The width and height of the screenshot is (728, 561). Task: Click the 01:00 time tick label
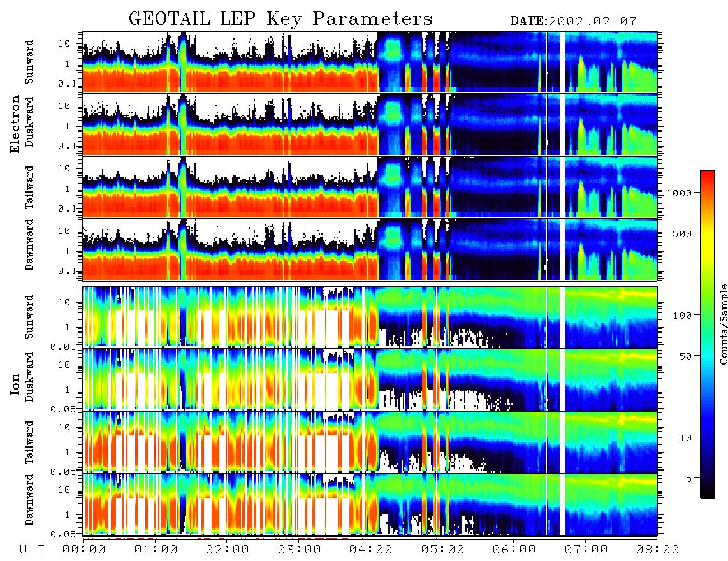[156, 550]
